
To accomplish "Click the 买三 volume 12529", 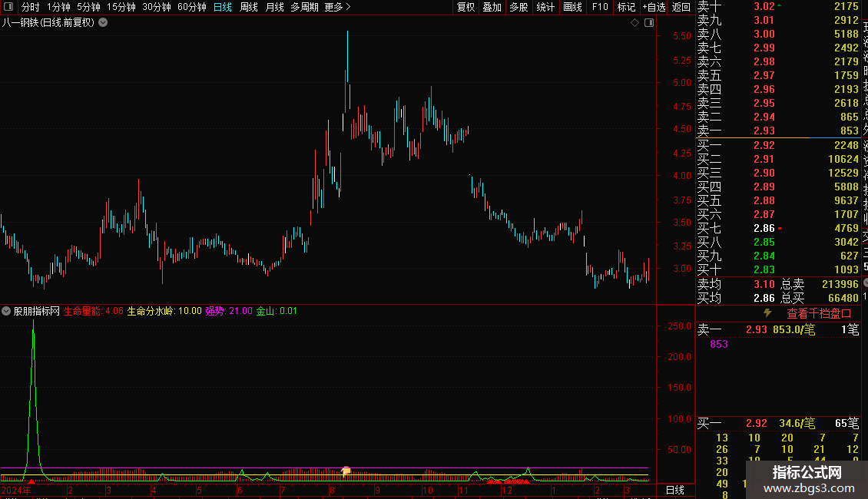I will pyautogui.click(x=843, y=173).
